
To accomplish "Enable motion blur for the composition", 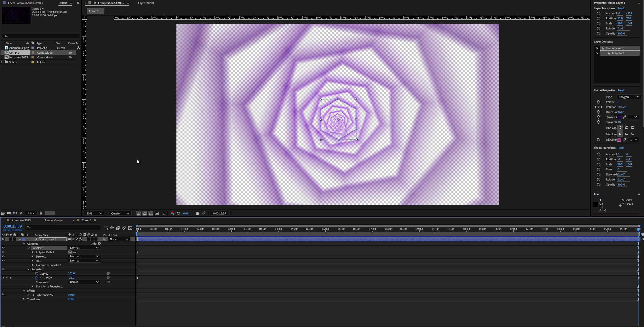I will [x=124, y=228].
